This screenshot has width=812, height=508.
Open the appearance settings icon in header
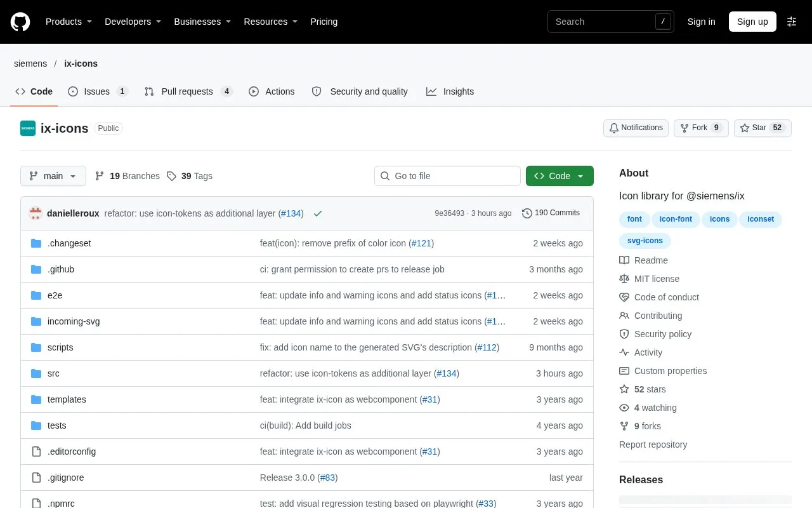click(792, 22)
